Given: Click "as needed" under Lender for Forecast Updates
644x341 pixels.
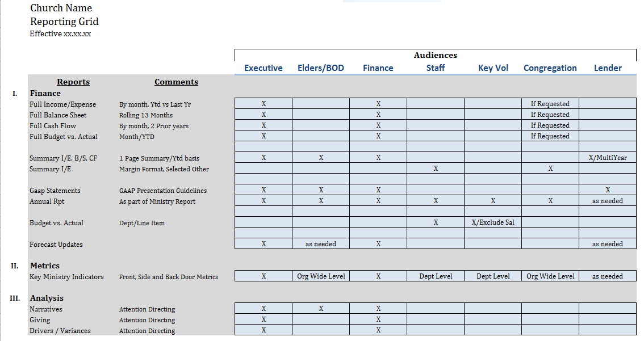Looking at the screenshot, I should pos(608,244).
